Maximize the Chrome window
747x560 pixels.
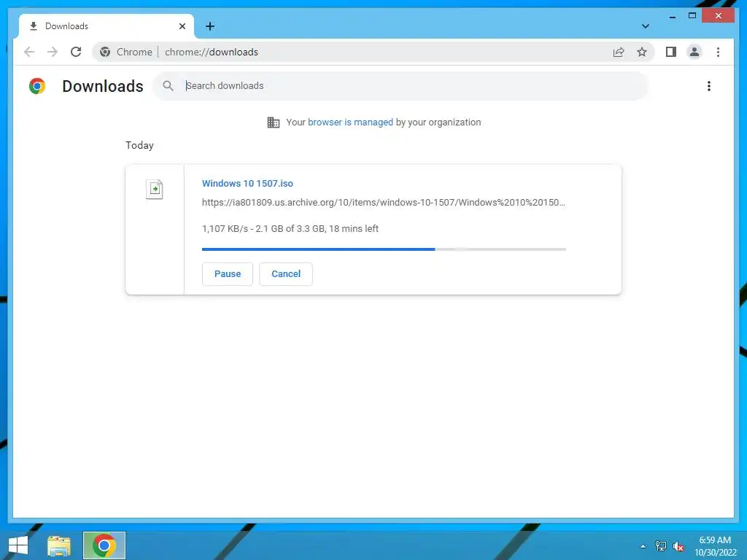tap(692, 16)
